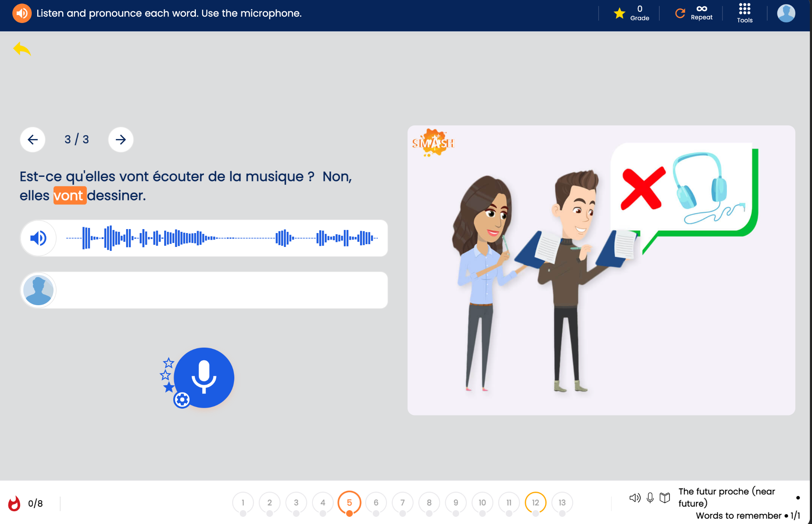Jump to step 10

coord(482,503)
